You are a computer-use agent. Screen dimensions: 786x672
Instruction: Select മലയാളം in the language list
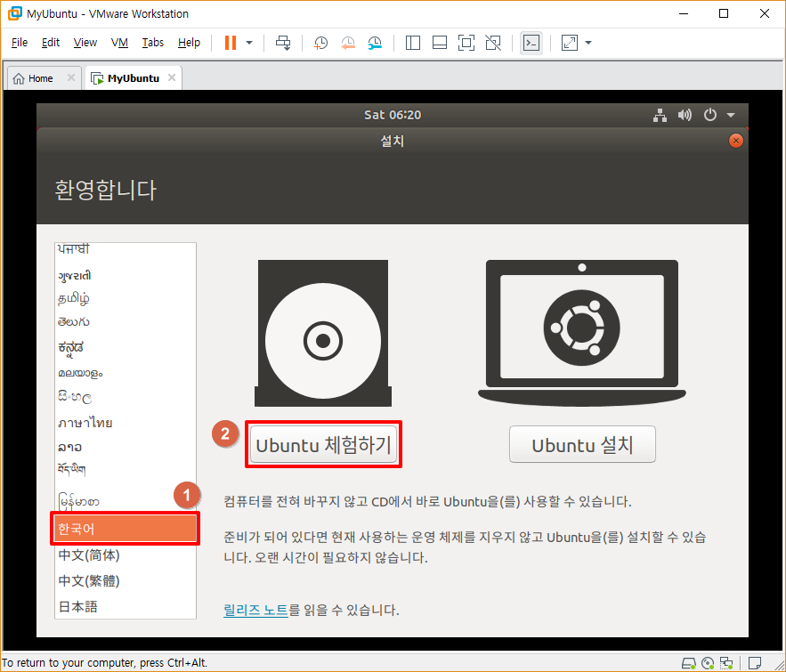(x=126, y=373)
